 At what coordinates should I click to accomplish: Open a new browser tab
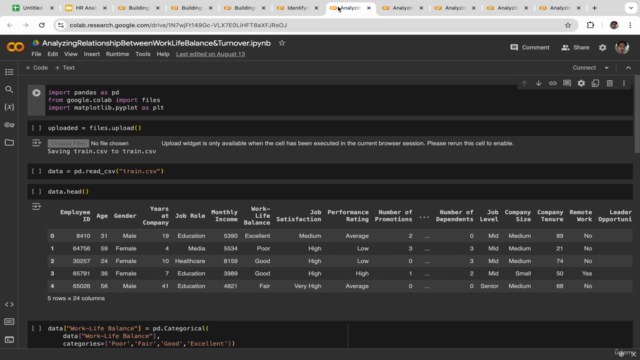[594, 8]
